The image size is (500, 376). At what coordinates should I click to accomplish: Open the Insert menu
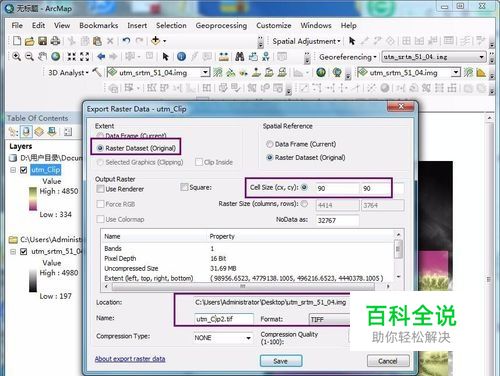click(137, 25)
